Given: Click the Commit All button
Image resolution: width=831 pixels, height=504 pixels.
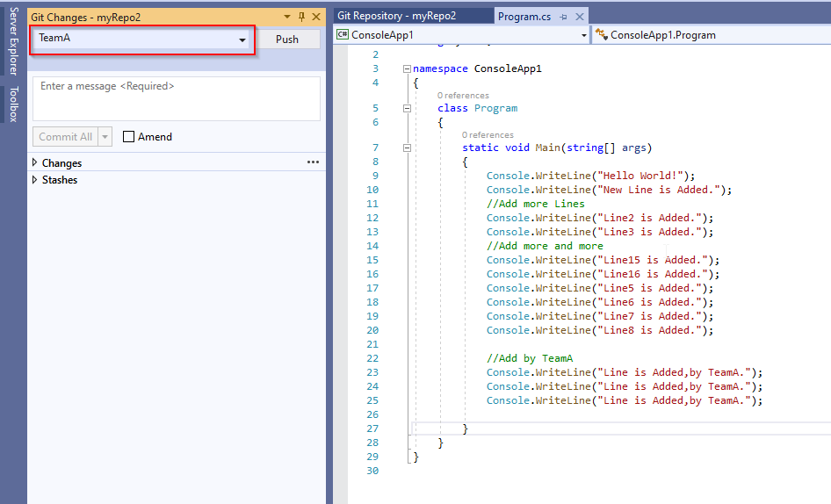Looking at the screenshot, I should (x=65, y=137).
